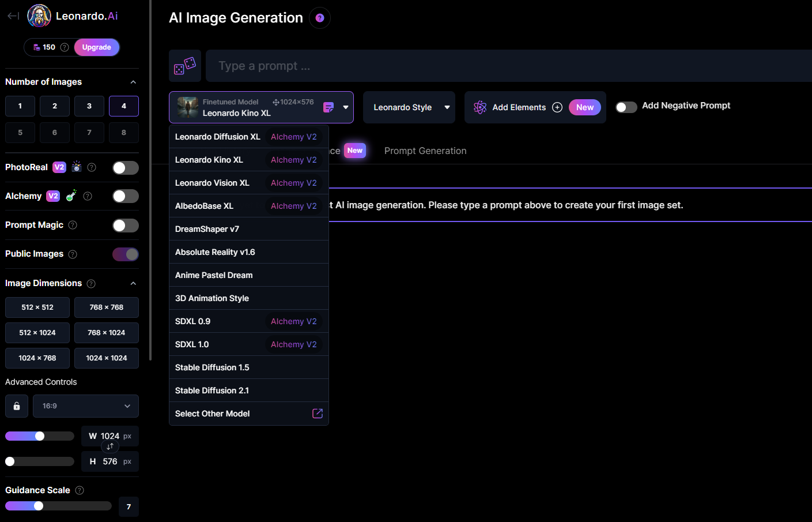Click the 1024×576 dimension indicator
Viewport: 812px width, 522px height.
point(293,102)
